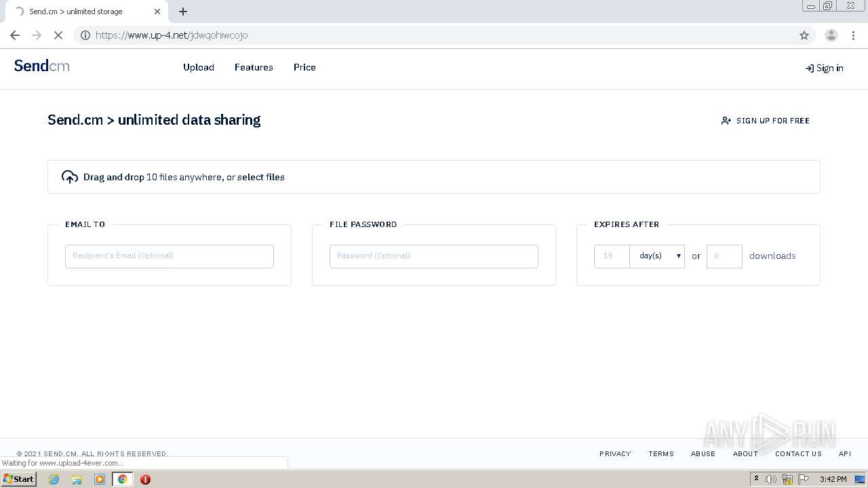
Task: Open Chrome three-dot menu
Action: click(853, 35)
